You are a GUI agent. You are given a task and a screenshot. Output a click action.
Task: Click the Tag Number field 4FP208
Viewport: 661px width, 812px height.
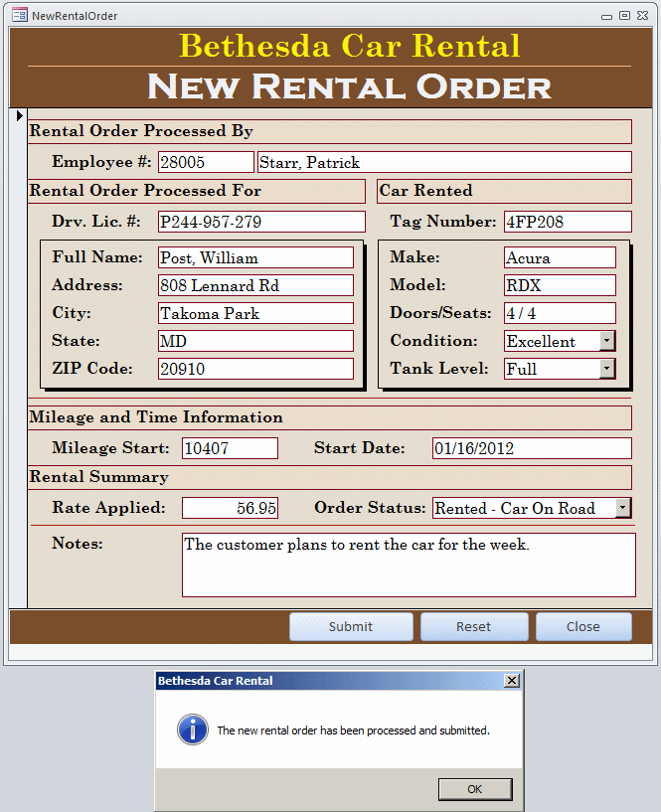568,222
